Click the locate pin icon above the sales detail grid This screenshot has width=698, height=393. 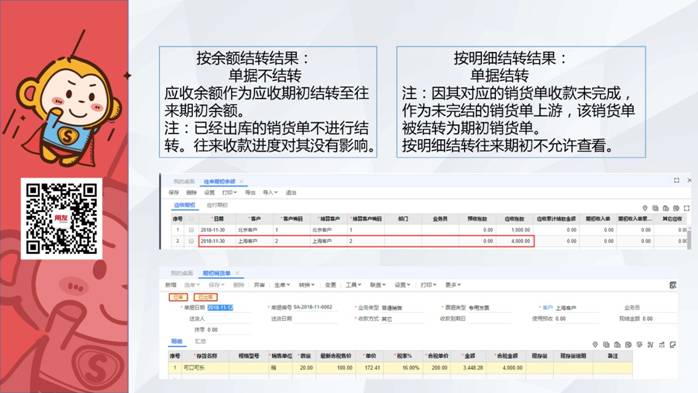tap(595, 344)
